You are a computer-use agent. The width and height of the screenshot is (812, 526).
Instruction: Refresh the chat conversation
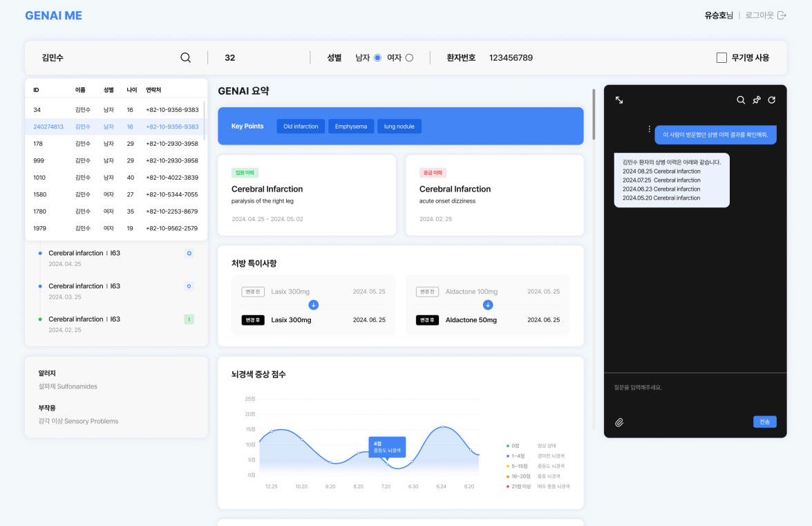[x=772, y=100]
